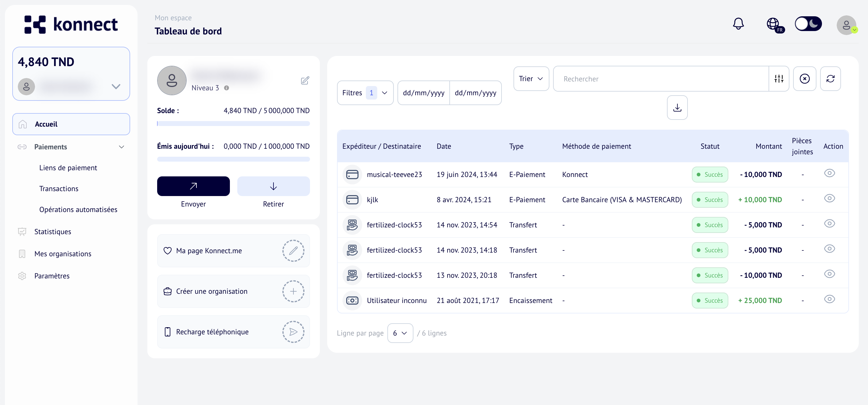This screenshot has height=405, width=868.
Task: Click the refresh transactions icon
Action: (x=830, y=79)
